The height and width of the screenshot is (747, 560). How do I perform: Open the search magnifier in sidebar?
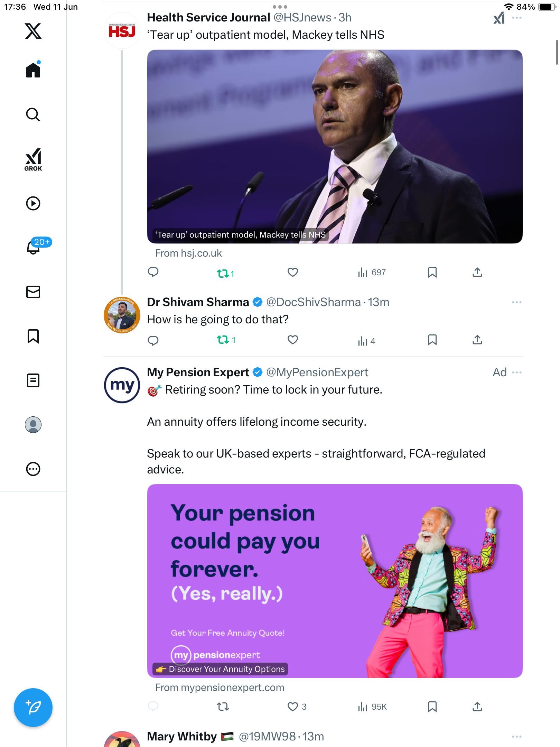click(x=33, y=114)
